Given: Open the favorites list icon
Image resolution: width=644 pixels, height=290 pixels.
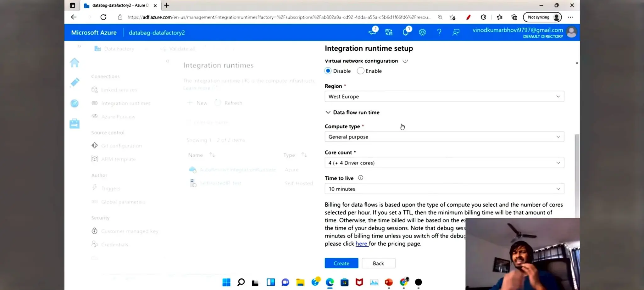Looking at the screenshot, I should pyautogui.click(x=499, y=17).
